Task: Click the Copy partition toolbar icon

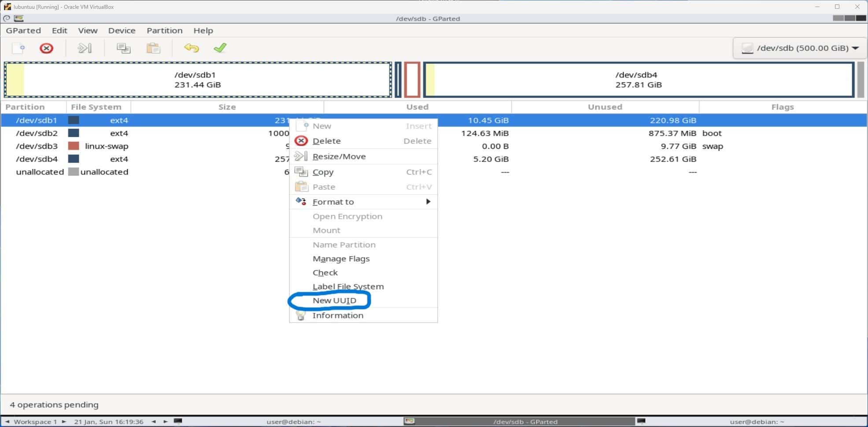Action: click(x=123, y=48)
